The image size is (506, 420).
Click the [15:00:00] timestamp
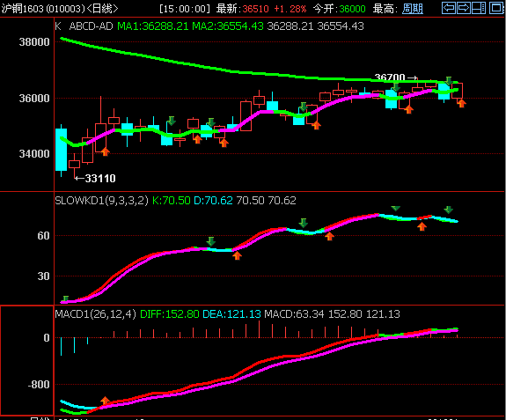[185, 9]
